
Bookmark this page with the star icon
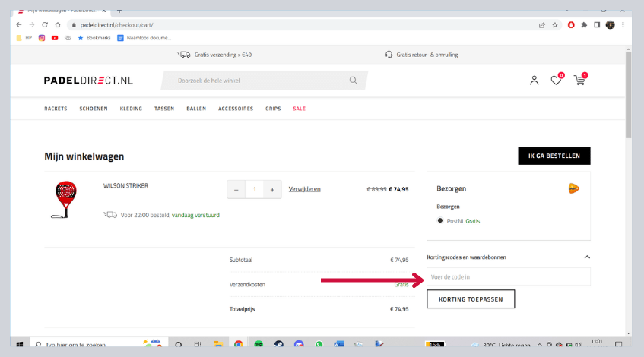555,24
